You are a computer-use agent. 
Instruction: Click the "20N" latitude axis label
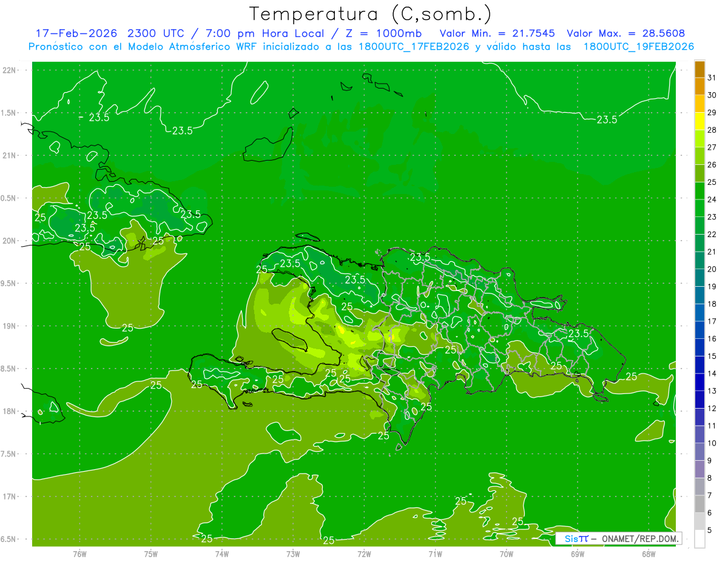coord(10,241)
